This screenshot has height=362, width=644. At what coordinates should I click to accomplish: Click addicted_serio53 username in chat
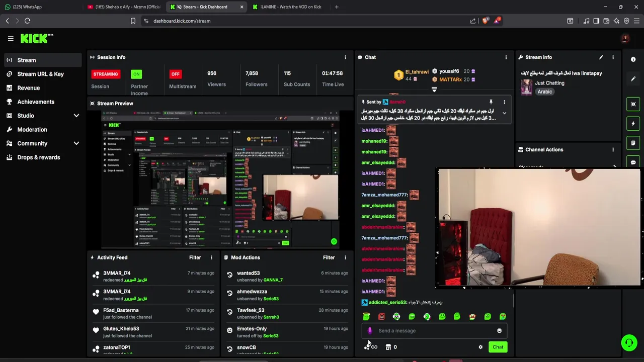pos(387,302)
